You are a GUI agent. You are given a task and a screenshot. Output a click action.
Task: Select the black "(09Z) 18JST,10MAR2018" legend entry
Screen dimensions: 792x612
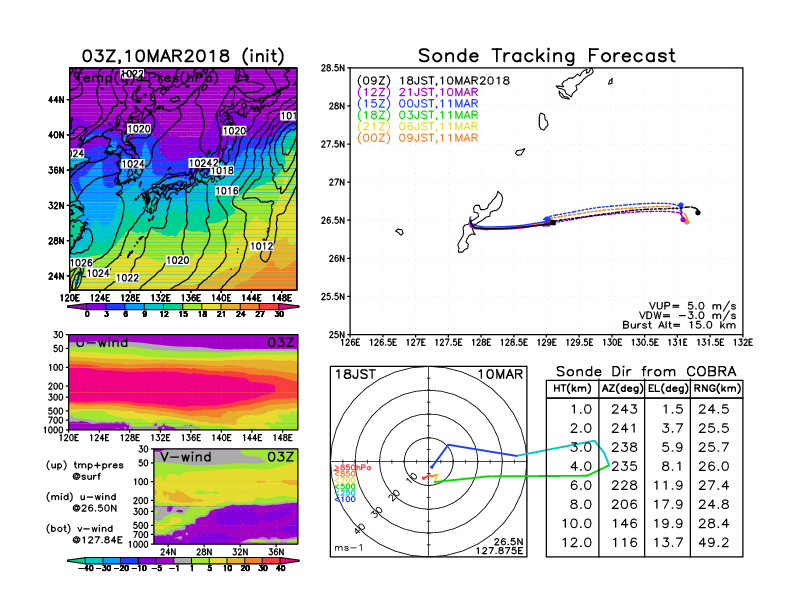click(x=433, y=81)
